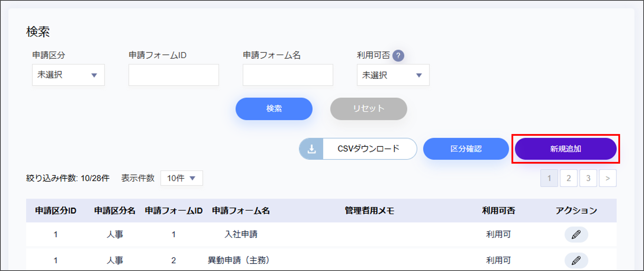
Task: Click the アクション column header
Action: [x=576, y=211]
